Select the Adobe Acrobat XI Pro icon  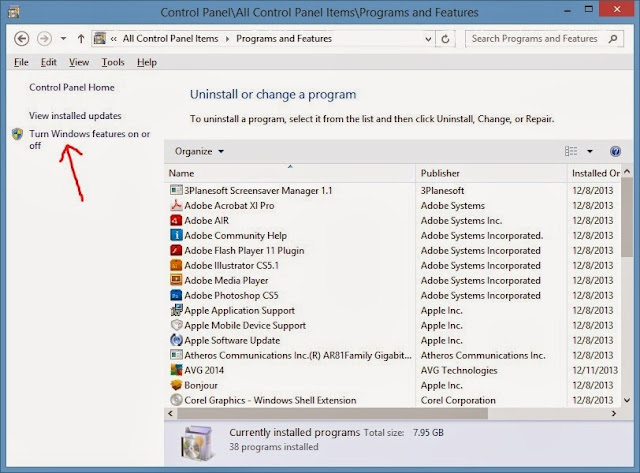click(176, 205)
